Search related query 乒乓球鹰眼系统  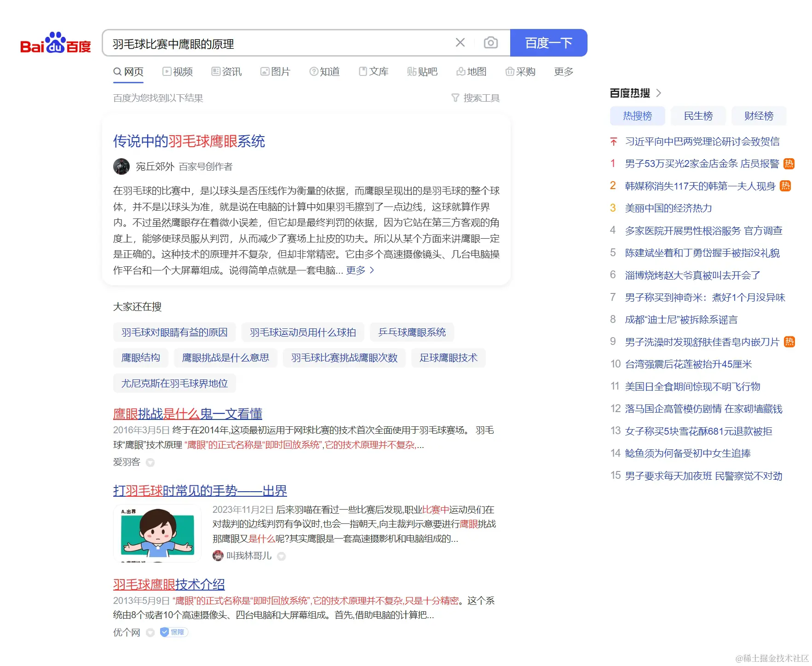tap(412, 333)
